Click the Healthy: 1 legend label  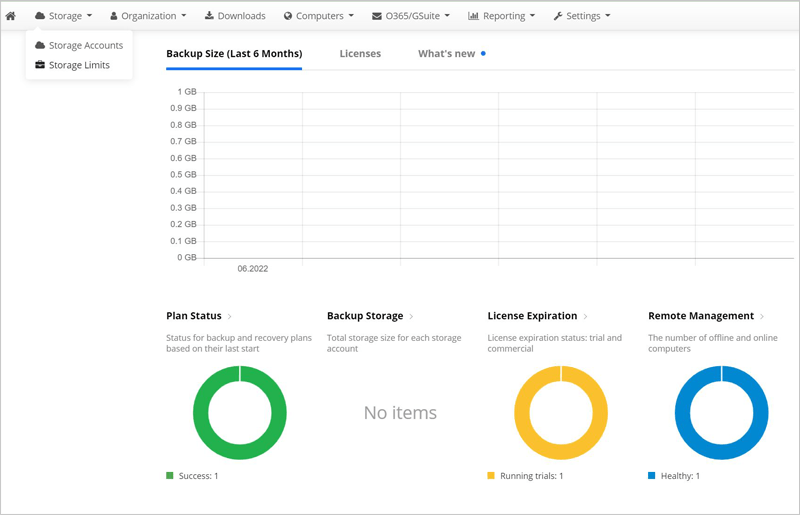pyautogui.click(x=680, y=476)
